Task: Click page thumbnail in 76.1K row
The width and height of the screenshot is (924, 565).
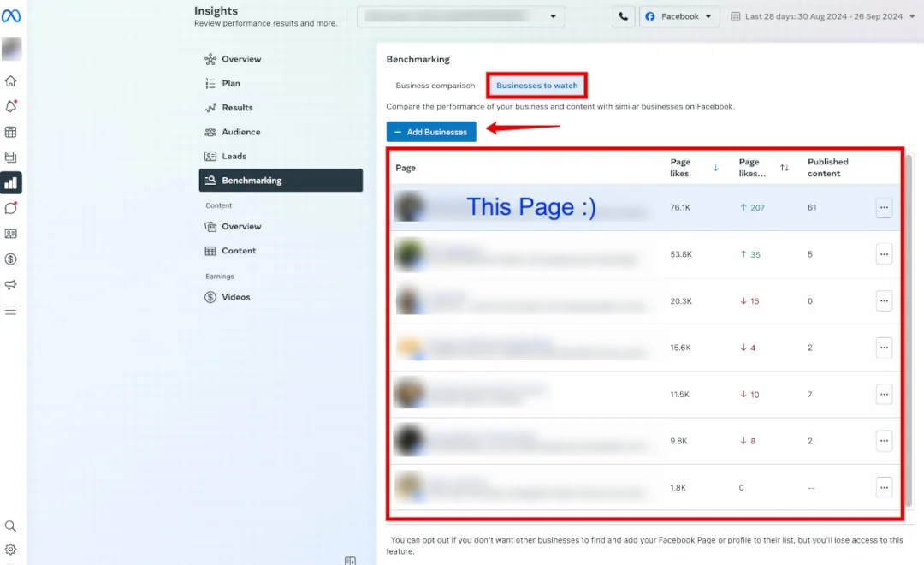Action: (409, 207)
